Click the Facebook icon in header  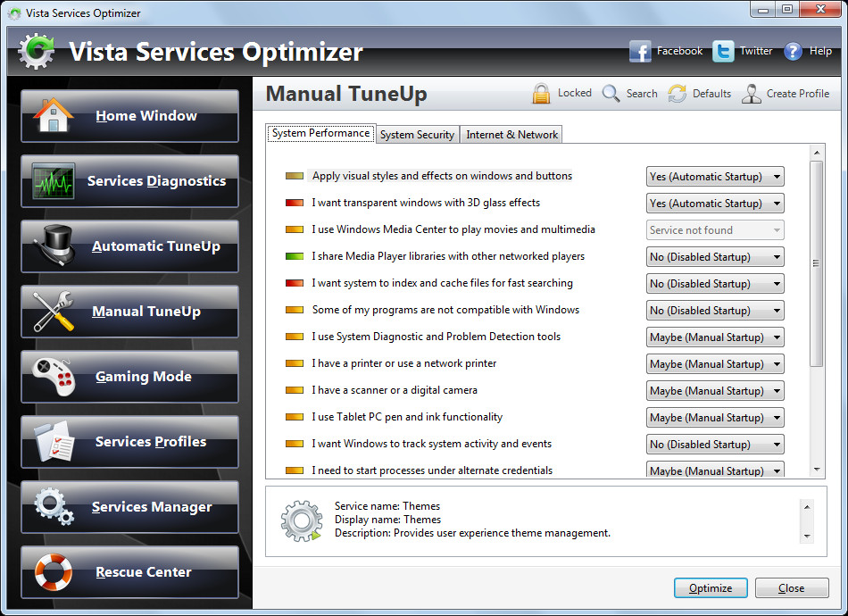tap(640, 52)
